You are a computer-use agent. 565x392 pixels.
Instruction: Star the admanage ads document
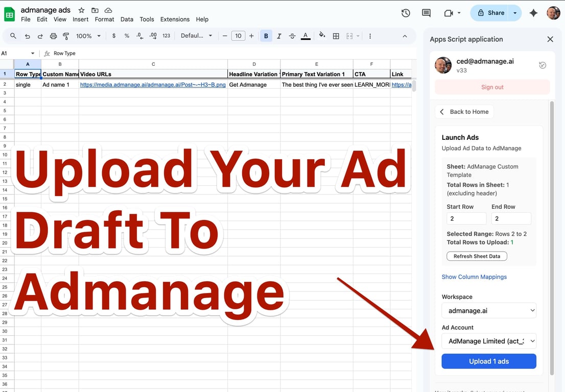81,10
